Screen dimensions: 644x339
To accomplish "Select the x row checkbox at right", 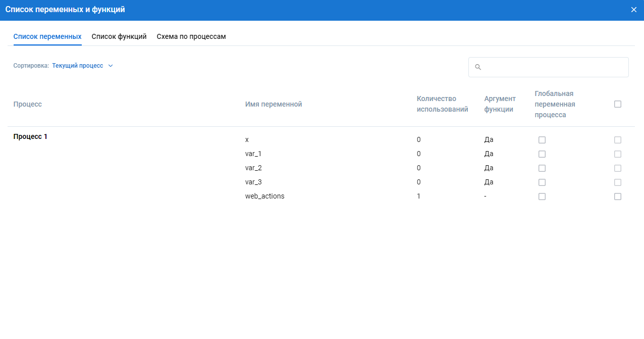I will pos(618,140).
